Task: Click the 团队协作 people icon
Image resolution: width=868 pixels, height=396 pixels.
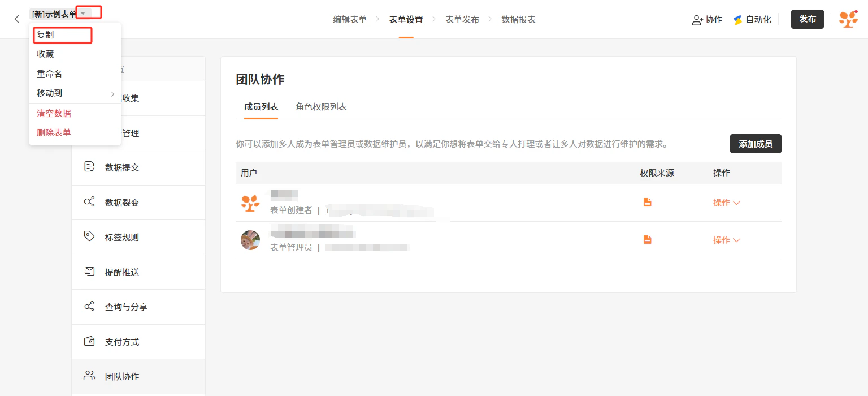Action: click(89, 375)
